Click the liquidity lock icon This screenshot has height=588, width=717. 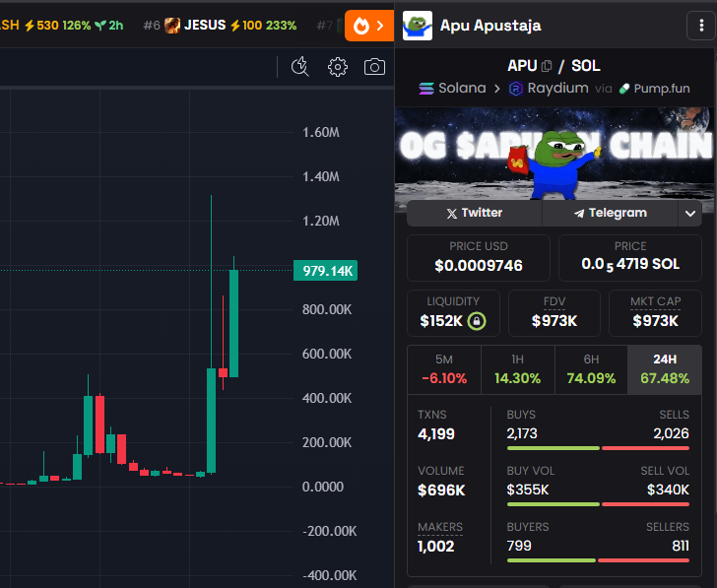477,321
